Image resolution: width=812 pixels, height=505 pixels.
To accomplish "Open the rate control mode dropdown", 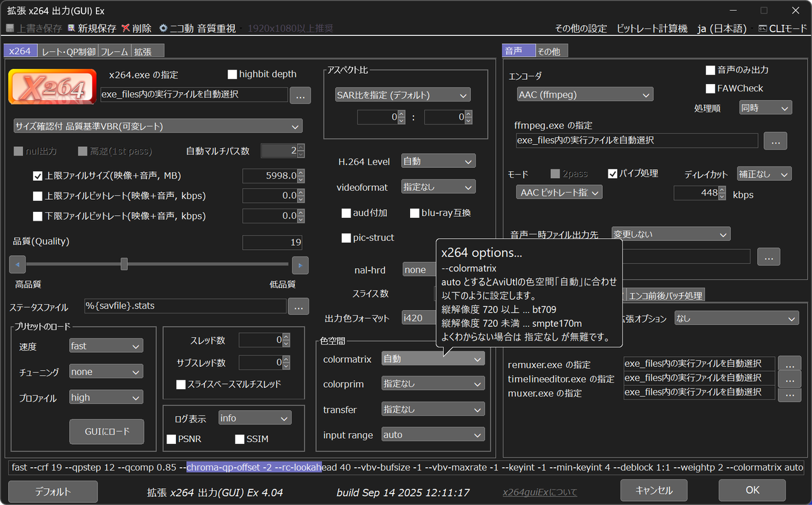I will 158,126.
